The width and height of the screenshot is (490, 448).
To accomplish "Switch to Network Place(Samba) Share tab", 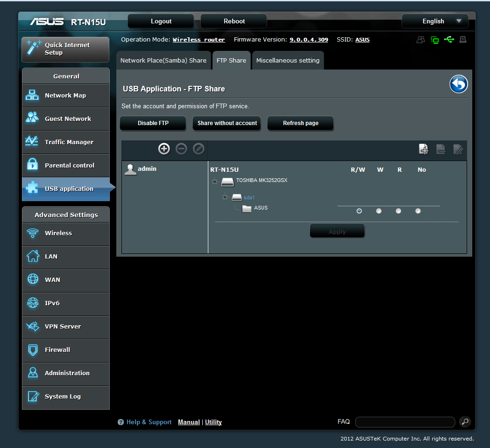I will coord(163,61).
